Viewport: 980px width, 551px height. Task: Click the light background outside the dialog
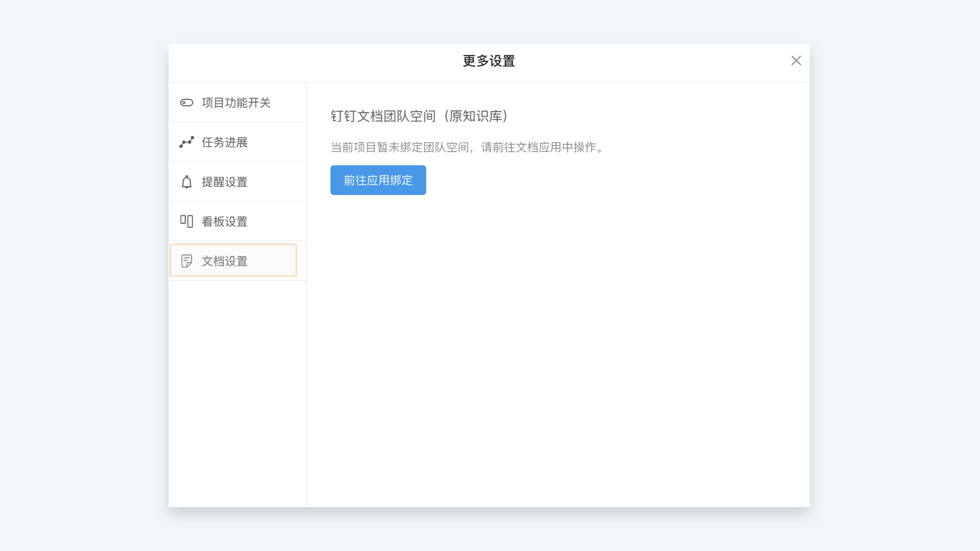click(x=82, y=275)
